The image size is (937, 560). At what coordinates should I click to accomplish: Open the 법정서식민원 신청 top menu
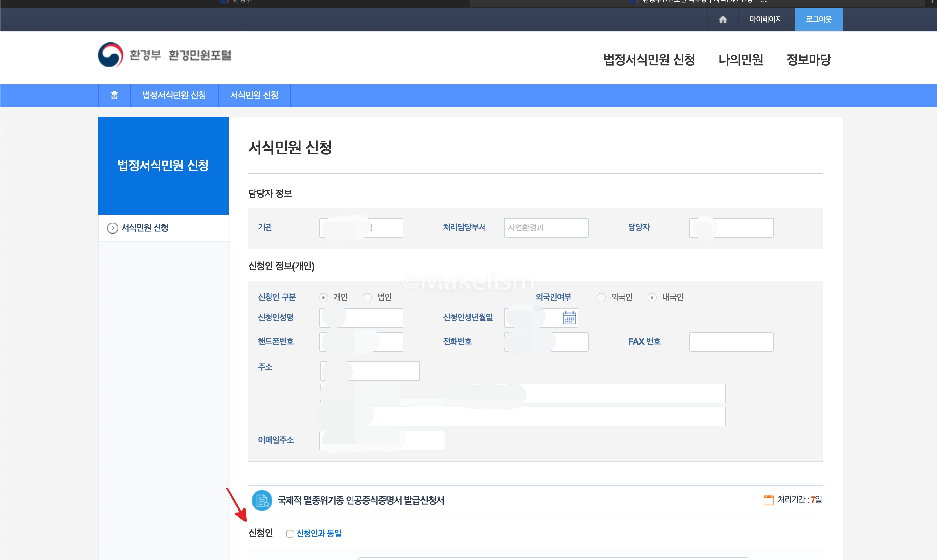(649, 60)
